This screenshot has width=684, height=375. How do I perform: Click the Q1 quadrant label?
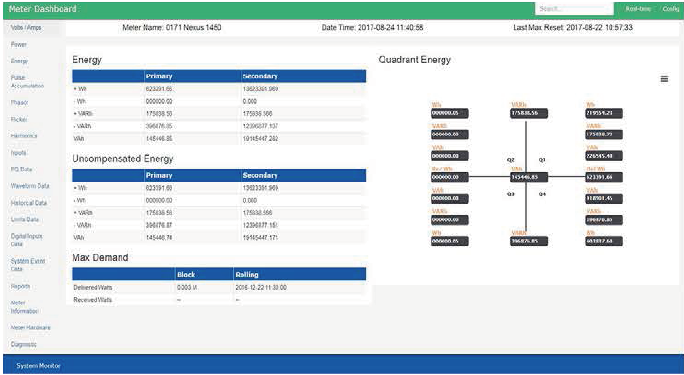pos(542,160)
